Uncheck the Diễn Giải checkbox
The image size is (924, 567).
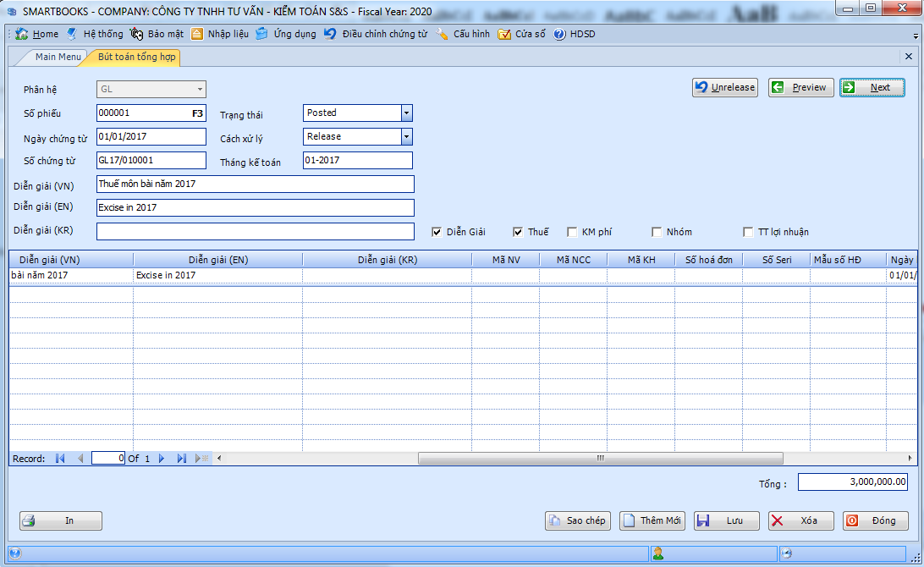coord(437,232)
